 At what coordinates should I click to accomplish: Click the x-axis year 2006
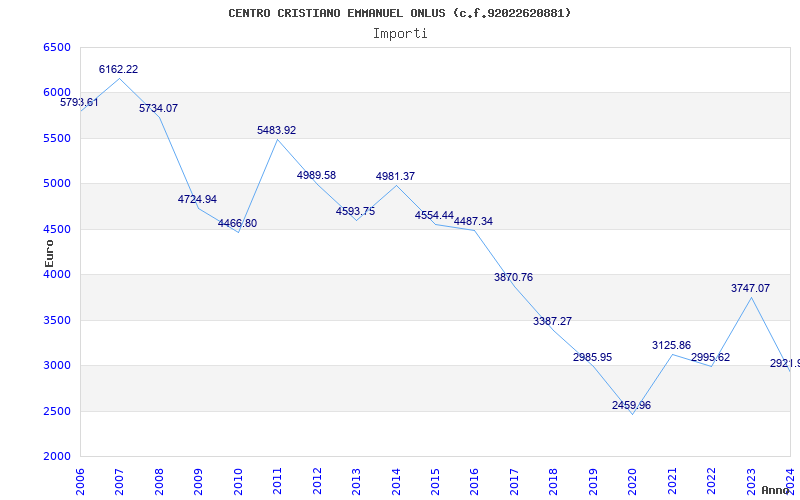coord(80,481)
